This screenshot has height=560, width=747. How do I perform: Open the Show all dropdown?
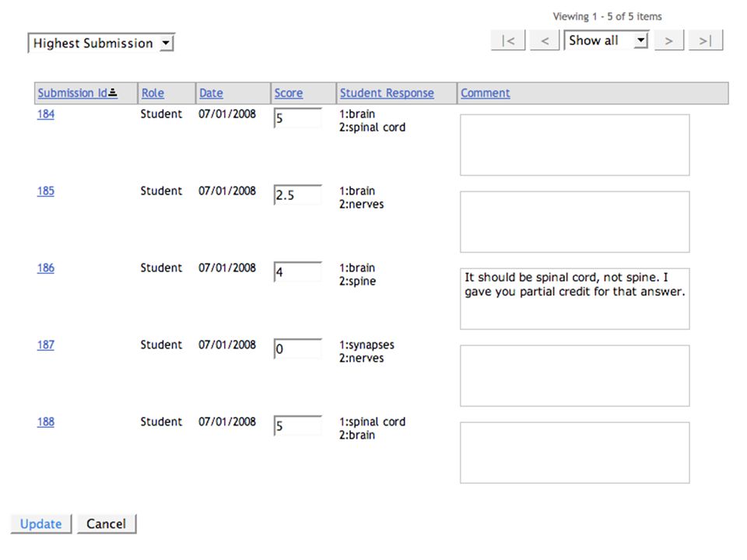[606, 40]
